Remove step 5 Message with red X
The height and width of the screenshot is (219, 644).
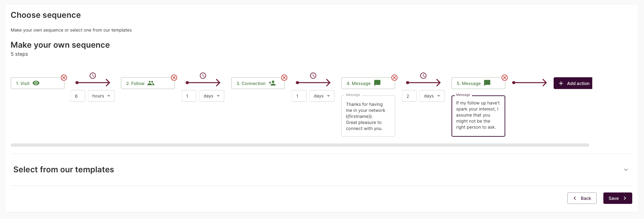[x=505, y=78]
